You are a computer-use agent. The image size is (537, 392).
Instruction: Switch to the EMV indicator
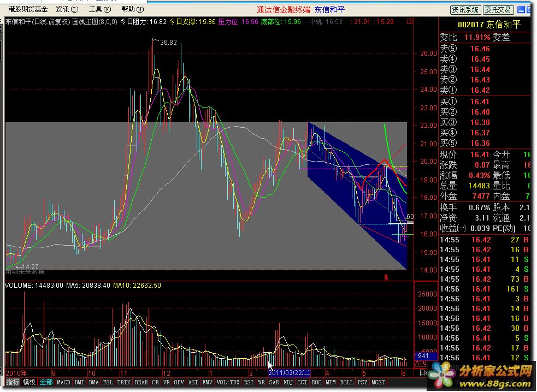(x=207, y=382)
